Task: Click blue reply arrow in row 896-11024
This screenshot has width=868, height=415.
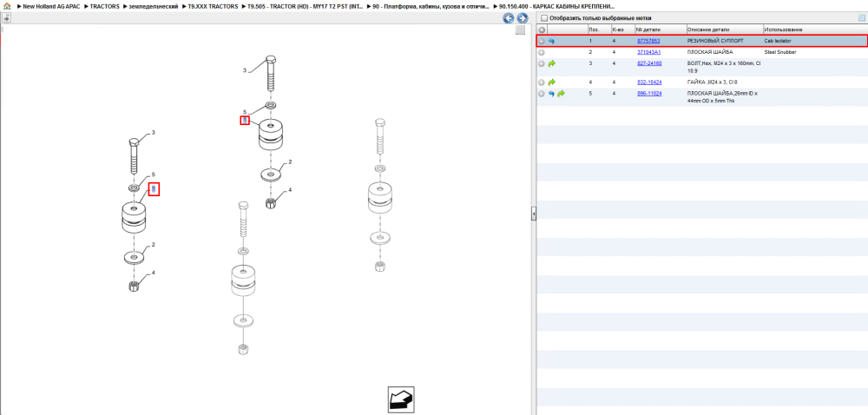Action: point(551,94)
